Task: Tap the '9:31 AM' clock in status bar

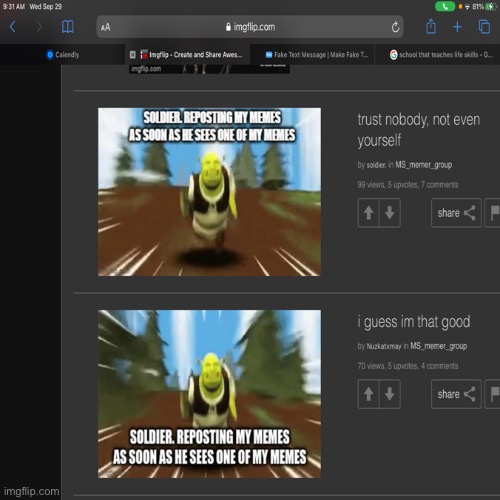Action: pyautogui.click(x=14, y=6)
